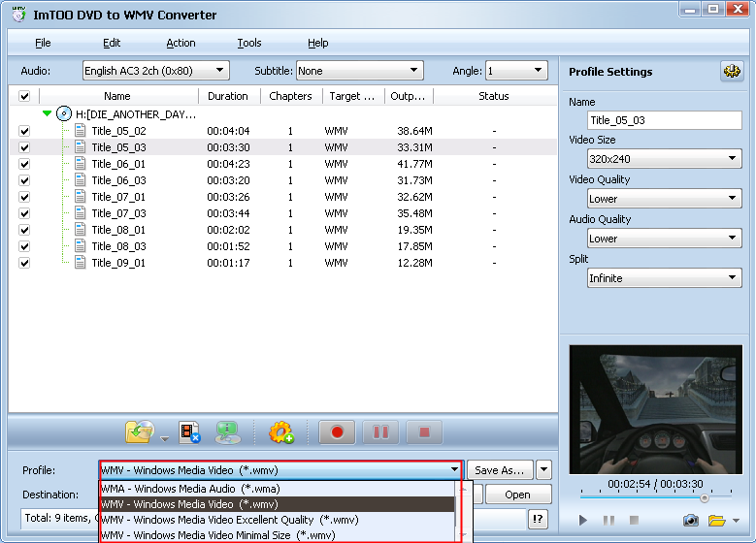Click the file icon of Title_09_01
Screen dimensions: 756x543
pyautogui.click(x=81, y=263)
